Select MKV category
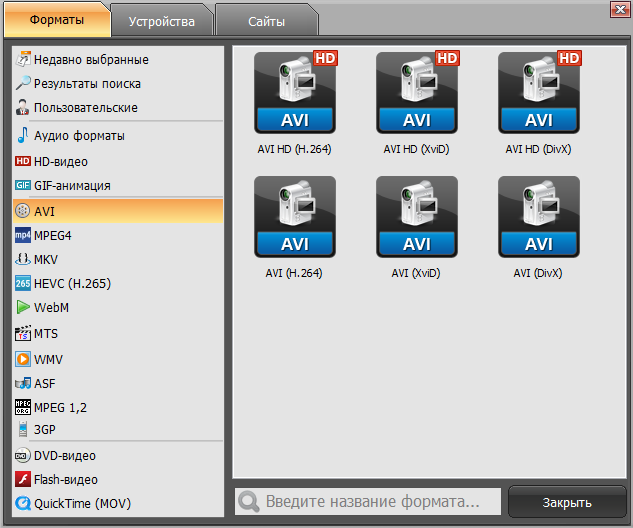The width and height of the screenshot is (633, 528). pos(118,259)
